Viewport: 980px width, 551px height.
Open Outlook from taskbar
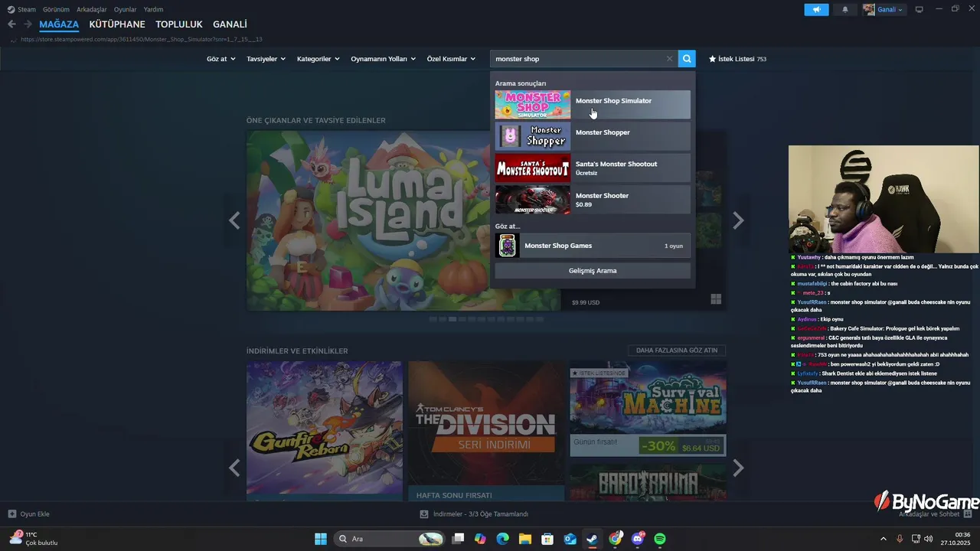570,539
